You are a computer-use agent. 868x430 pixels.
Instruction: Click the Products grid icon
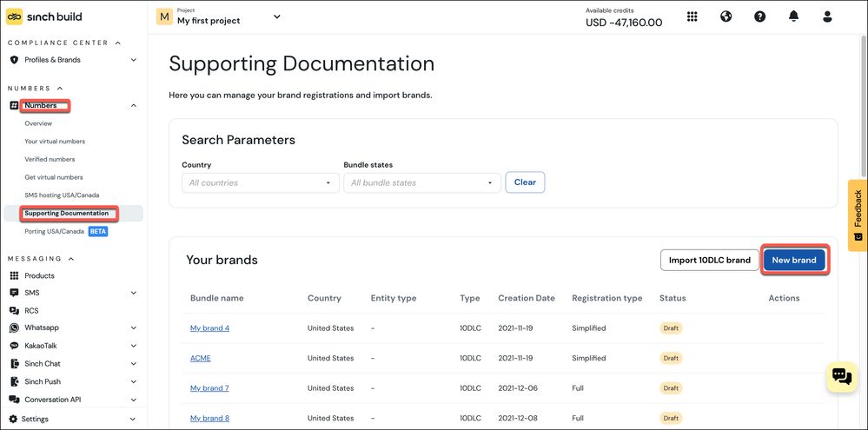[x=15, y=275]
